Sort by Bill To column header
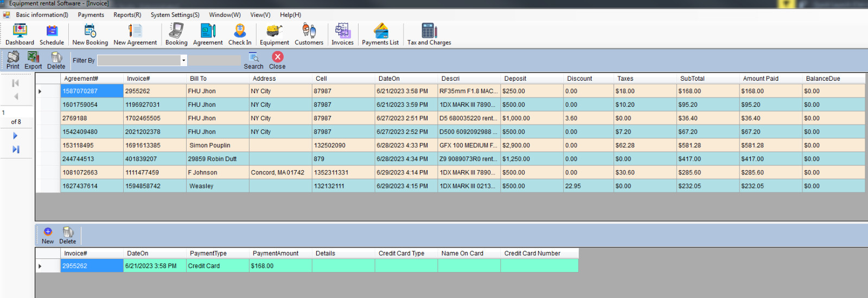The width and height of the screenshot is (868, 298). click(218, 79)
